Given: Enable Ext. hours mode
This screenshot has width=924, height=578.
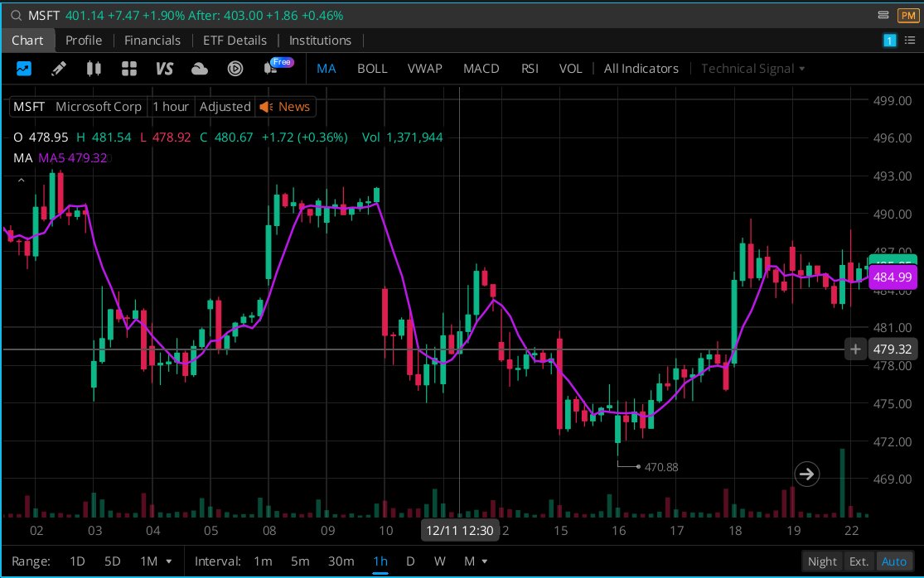Looking at the screenshot, I should [x=859, y=561].
